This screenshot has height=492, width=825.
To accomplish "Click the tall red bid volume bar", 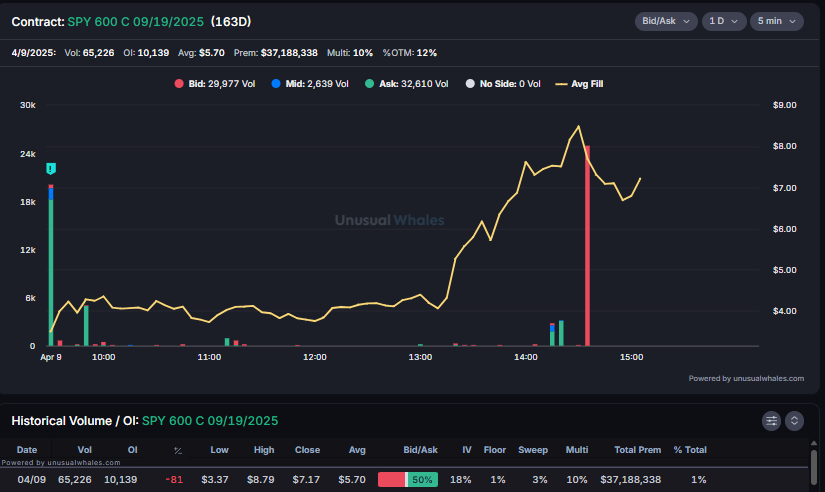I will click(587, 246).
